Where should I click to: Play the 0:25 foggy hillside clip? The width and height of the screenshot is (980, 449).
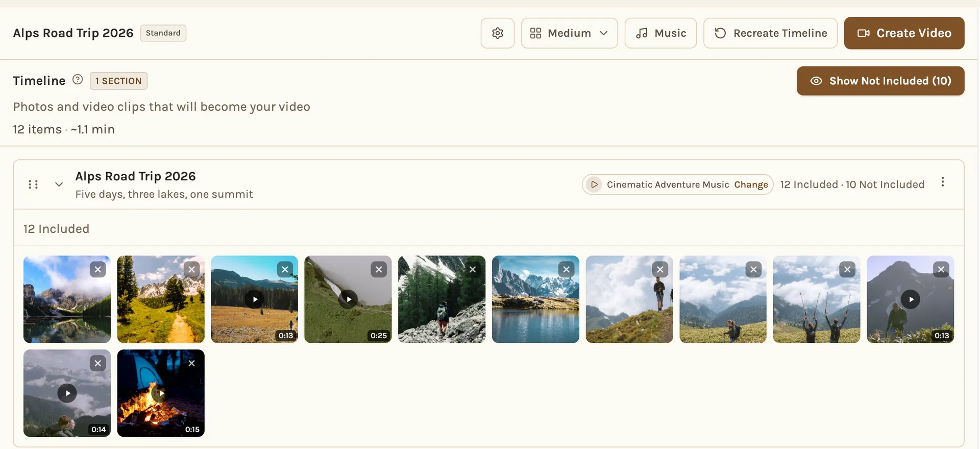[348, 299]
